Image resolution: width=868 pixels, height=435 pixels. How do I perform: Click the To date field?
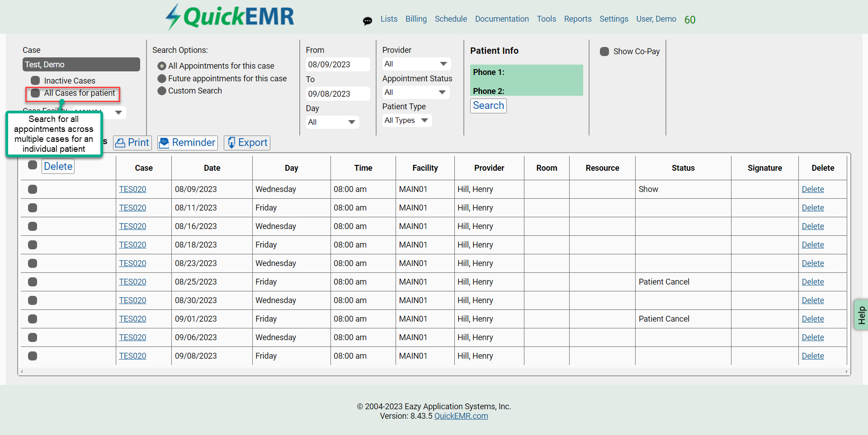(x=338, y=94)
